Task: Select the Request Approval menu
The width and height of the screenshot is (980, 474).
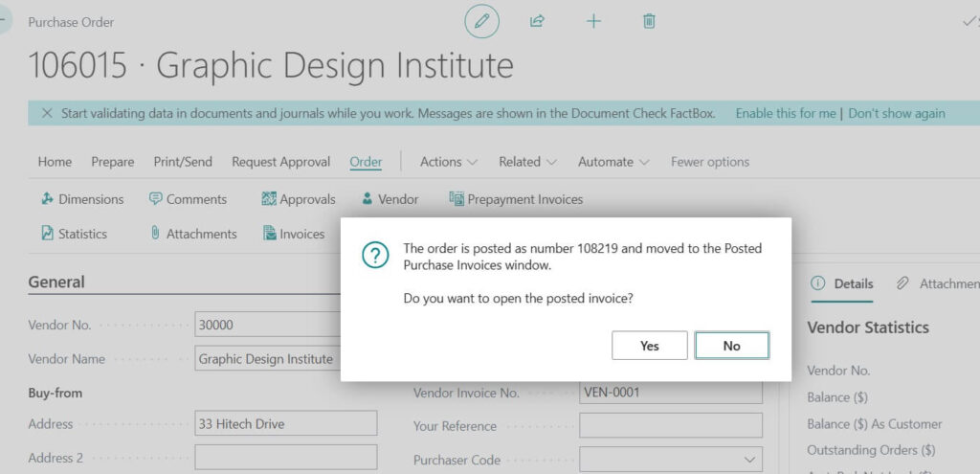Action: (x=280, y=162)
